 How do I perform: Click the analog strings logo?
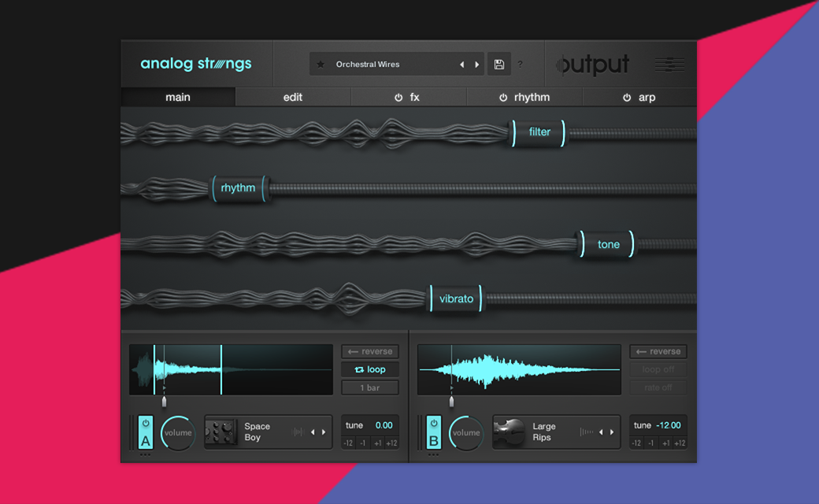pos(196,64)
